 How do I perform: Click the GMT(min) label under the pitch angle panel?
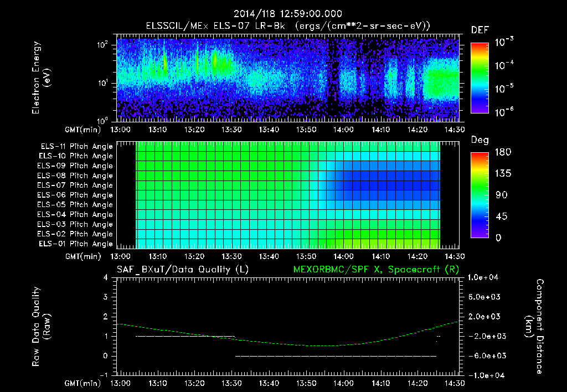[83, 256]
